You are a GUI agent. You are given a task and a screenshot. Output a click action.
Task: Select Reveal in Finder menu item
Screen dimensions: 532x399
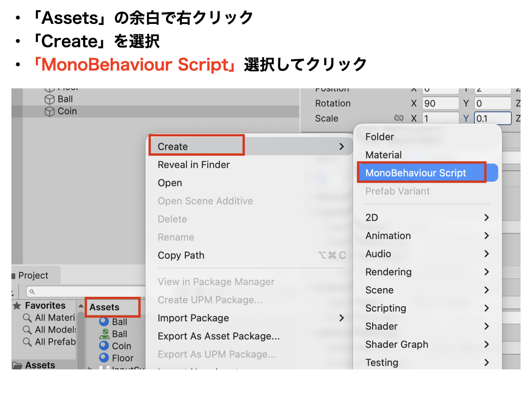tap(193, 165)
